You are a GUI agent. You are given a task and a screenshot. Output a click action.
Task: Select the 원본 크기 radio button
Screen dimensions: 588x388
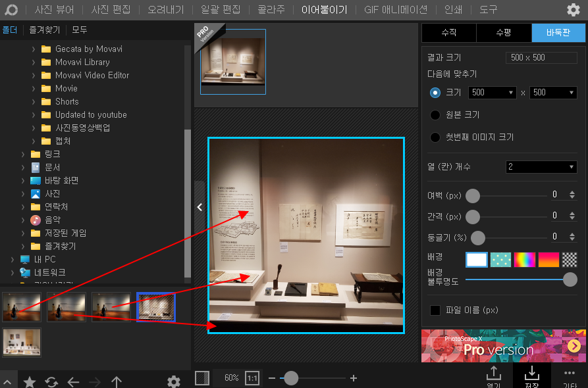click(x=435, y=115)
